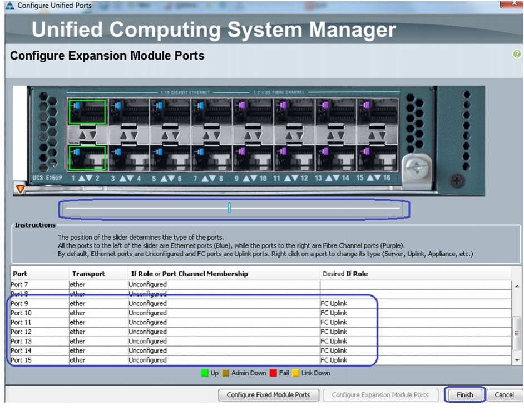Select the top-left Ethernet port 1
The image size is (524, 420).
(86, 112)
